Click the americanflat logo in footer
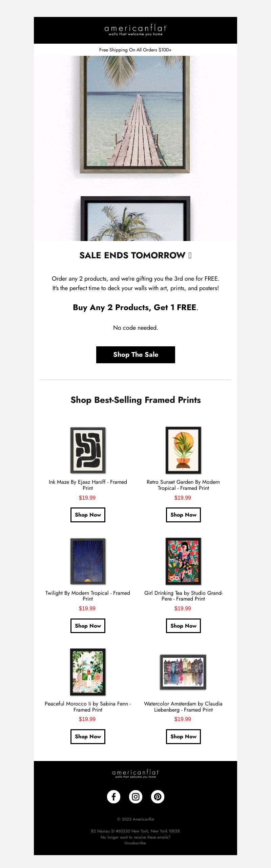Screen dimensions: 271x868 [135, 774]
